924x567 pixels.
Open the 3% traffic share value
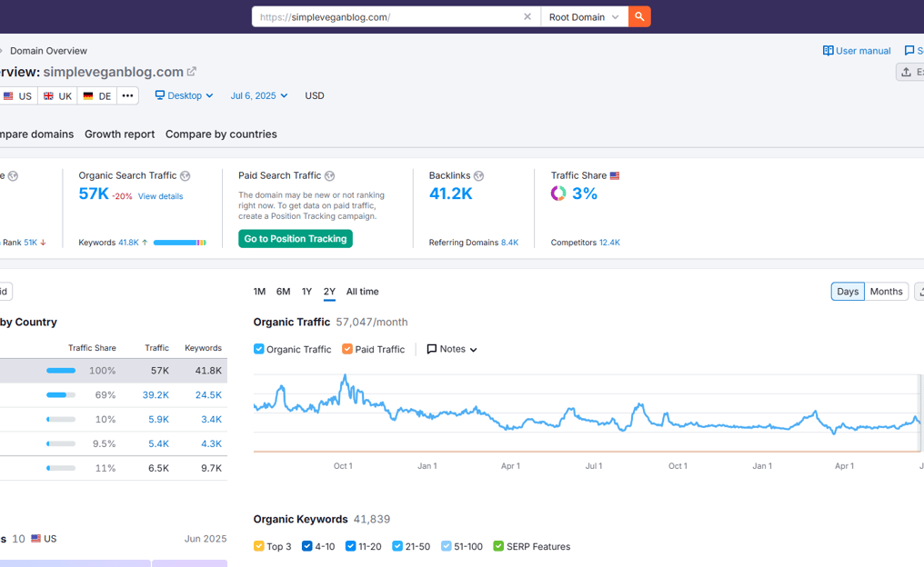(585, 194)
